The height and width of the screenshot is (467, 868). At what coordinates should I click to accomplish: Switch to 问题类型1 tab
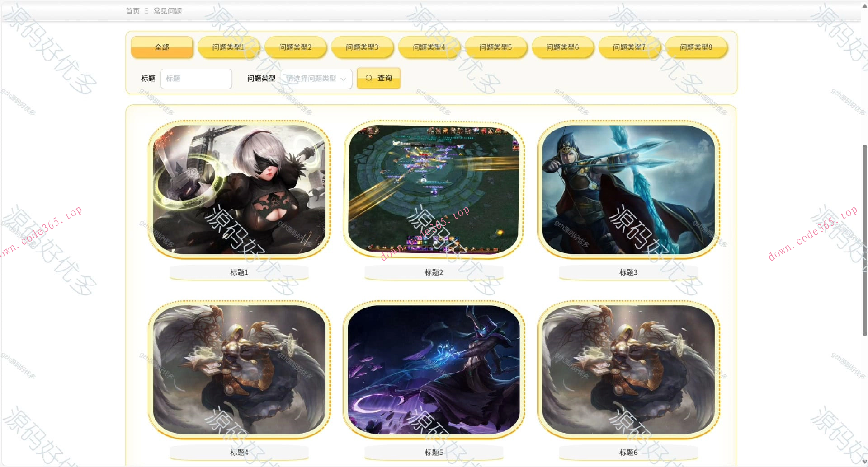pyautogui.click(x=228, y=47)
